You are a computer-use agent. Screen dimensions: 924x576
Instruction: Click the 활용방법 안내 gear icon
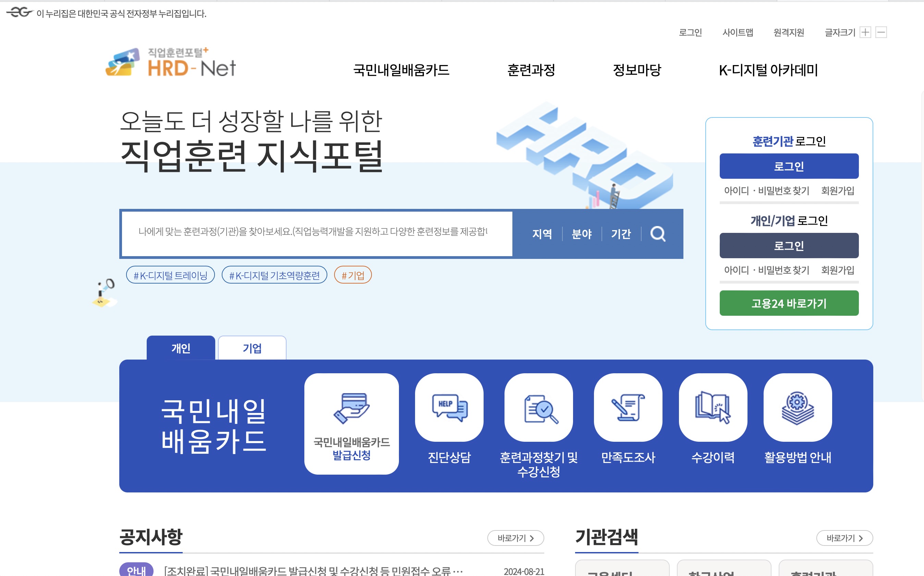point(798,408)
